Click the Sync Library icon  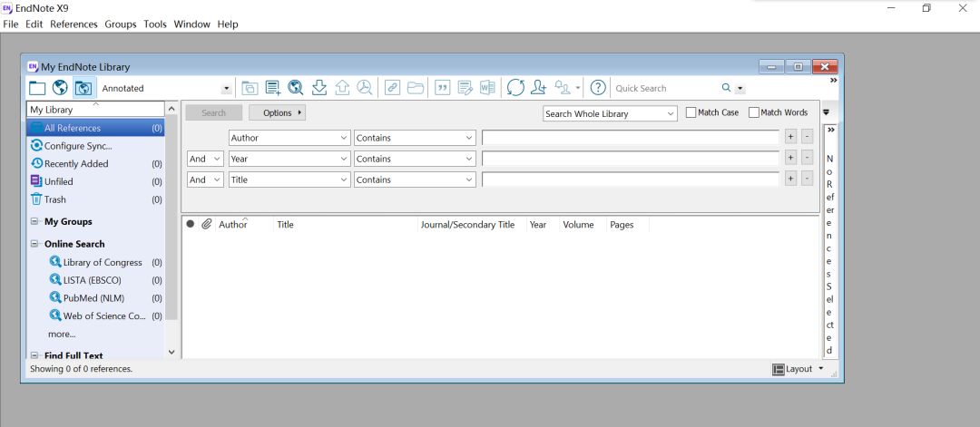tap(515, 88)
